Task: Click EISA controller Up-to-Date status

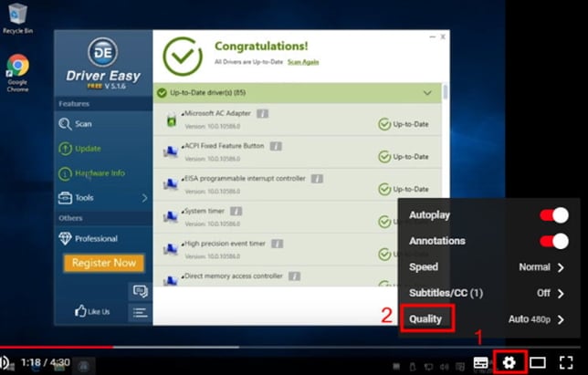Action: (x=404, y=189)
